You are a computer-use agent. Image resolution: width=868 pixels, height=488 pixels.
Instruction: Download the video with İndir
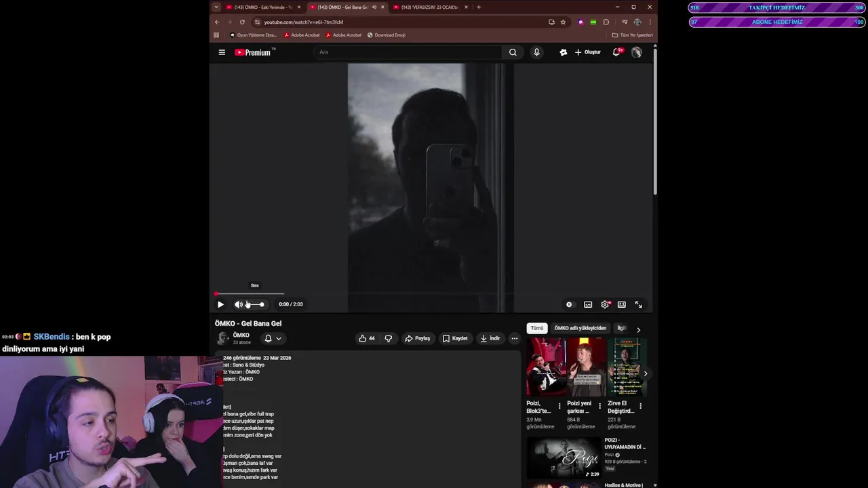pyautogui.click(x=490, y=338)
